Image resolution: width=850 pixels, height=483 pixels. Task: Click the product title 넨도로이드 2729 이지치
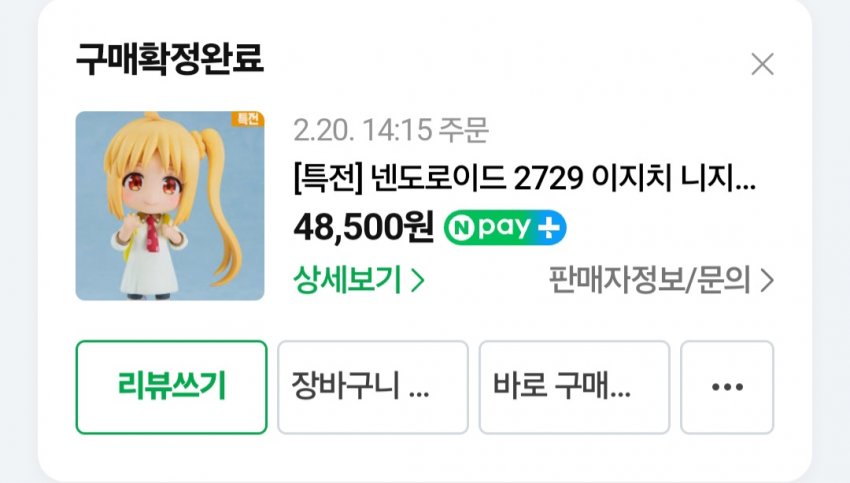pos(524,178)
